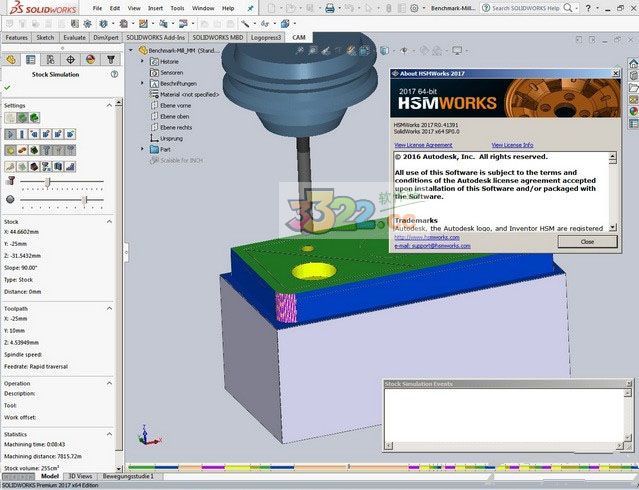
Task: Toggle the staircase statistics option button
Action: pos(71,166)
